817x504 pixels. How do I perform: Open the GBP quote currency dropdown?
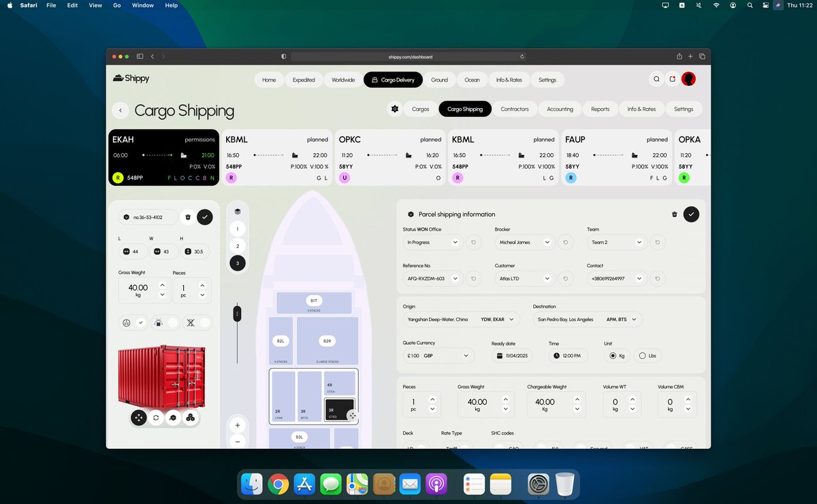(438, 356)
